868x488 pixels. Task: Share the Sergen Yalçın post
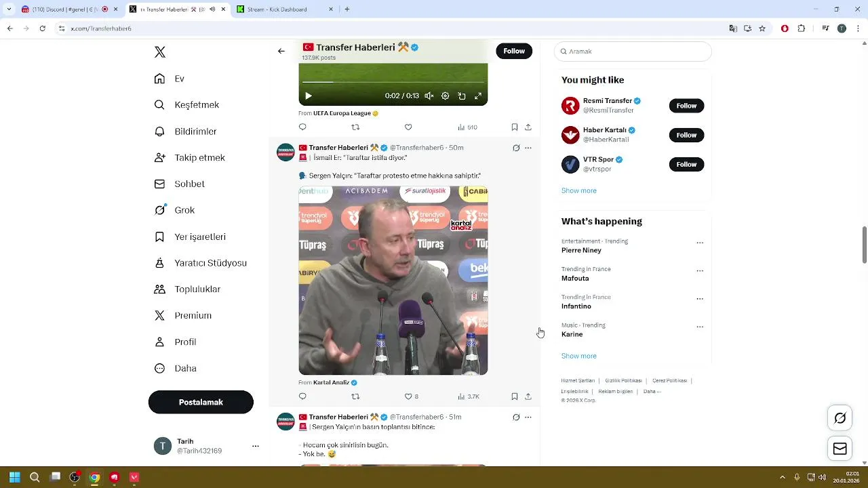(x=528, y=396)
